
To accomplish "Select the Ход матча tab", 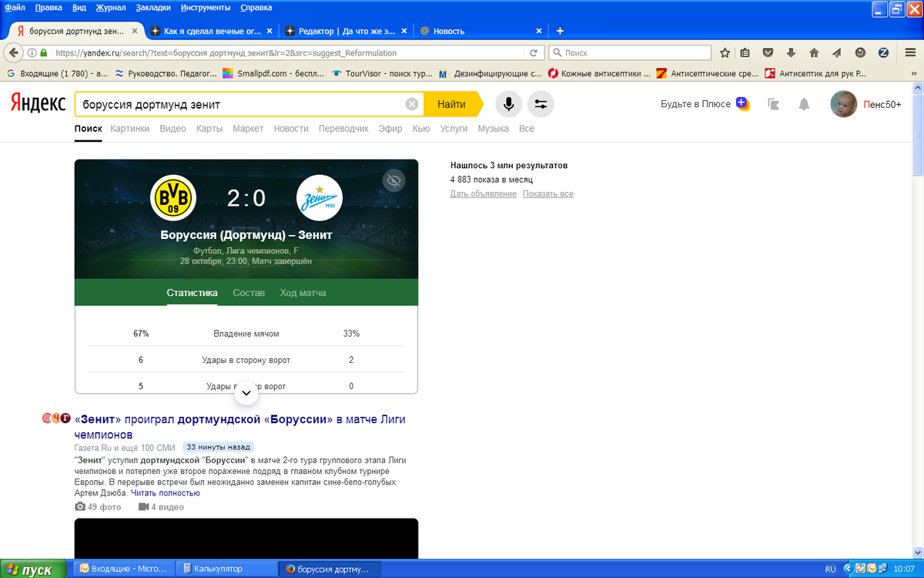I will point(303,293).
